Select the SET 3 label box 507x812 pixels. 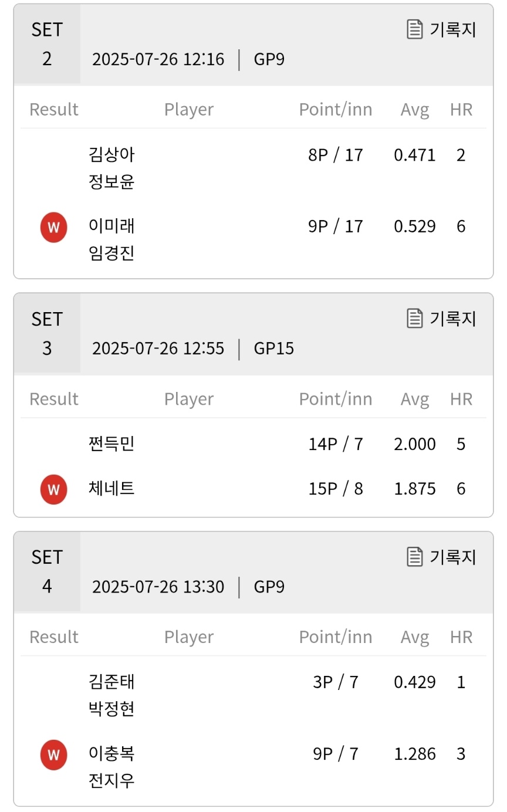point(47,333)
